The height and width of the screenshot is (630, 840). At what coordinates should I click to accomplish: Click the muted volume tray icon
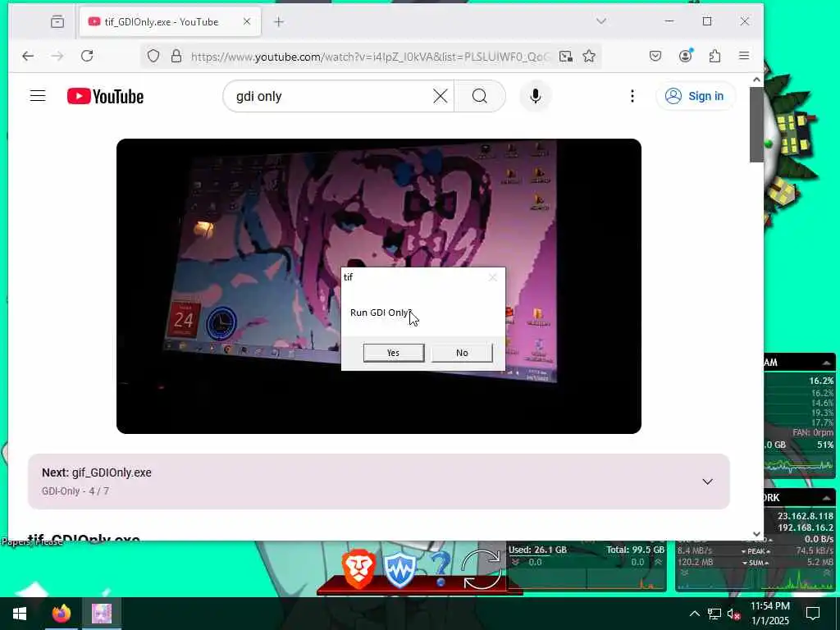(734, 614)
